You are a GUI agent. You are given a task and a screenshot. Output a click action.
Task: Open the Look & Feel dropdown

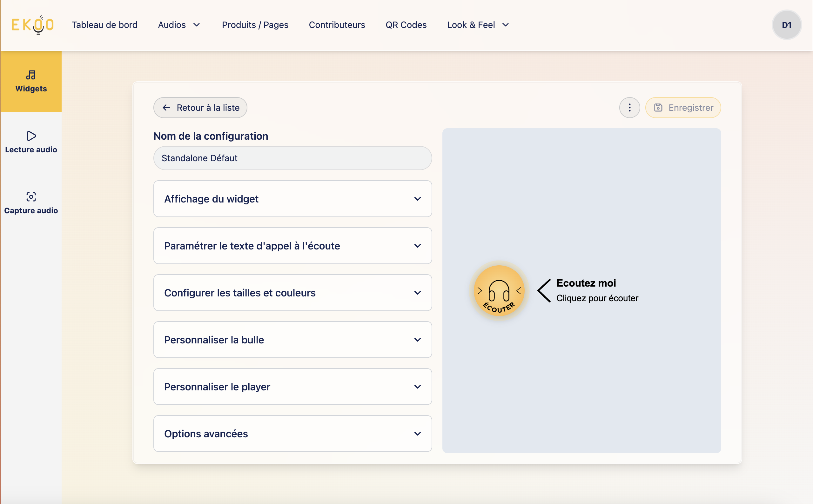pos(478,25)
